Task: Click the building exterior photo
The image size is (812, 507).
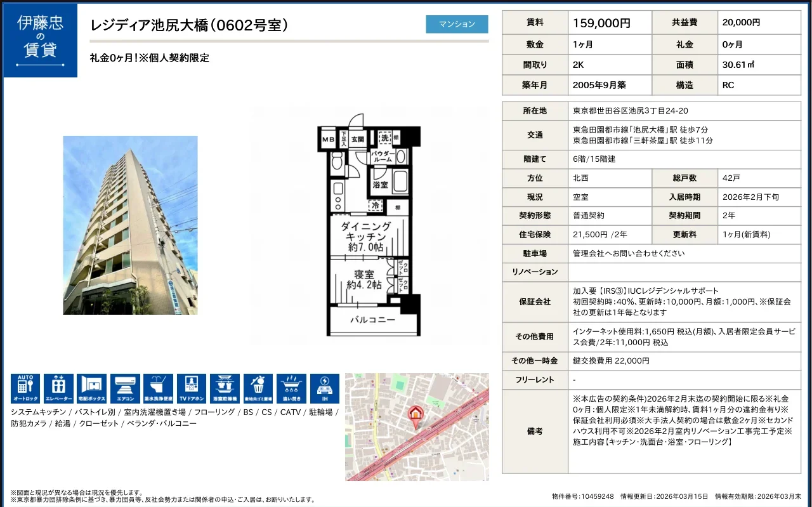Action: point(130,224)
